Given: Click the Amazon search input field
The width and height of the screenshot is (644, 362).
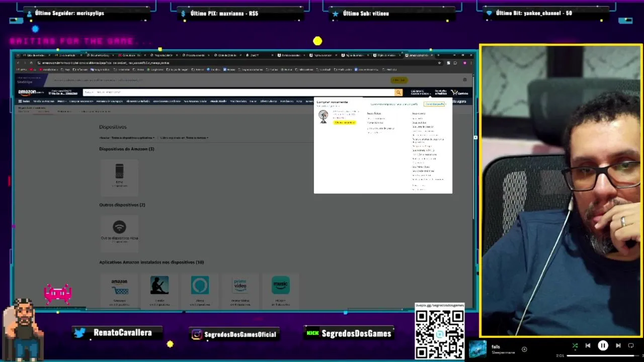Looking at the screenshot, I should pyautogui.click(x=244, y=93).
